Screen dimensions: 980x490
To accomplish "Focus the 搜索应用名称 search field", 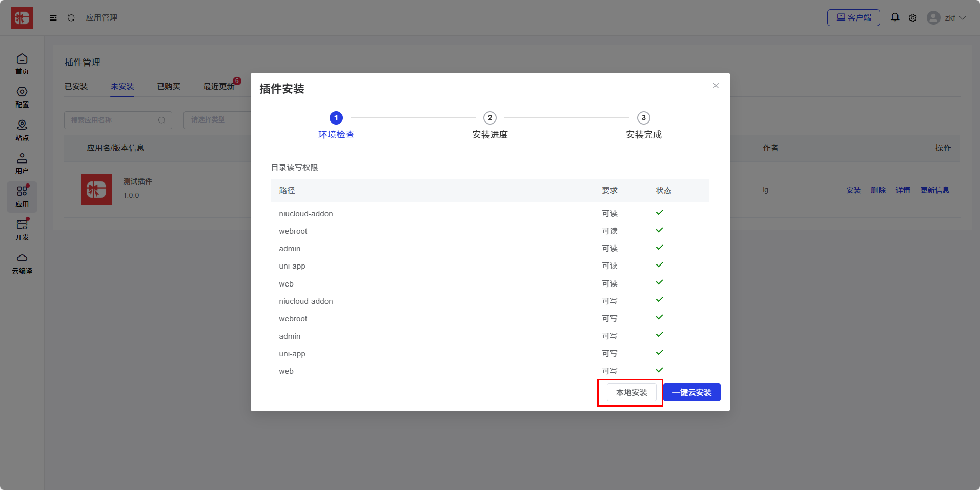I will [x=118, y=120].
